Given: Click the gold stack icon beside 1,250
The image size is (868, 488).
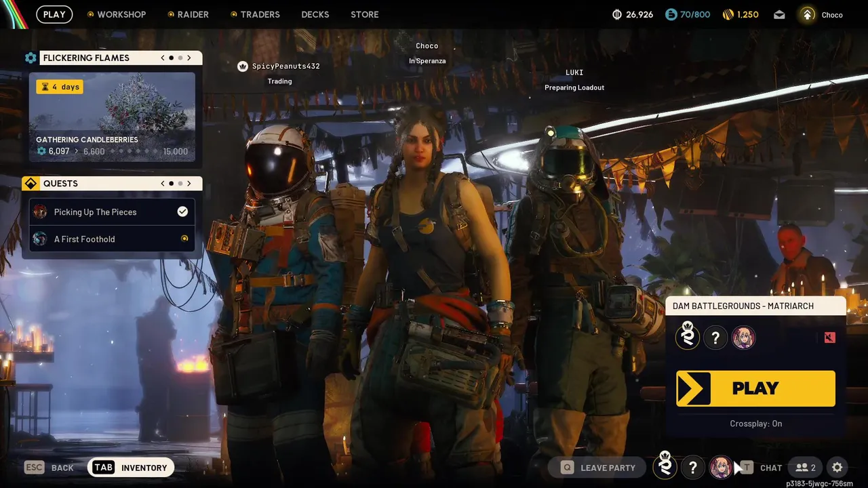Looking at the screenshot, I should point(728,14).
